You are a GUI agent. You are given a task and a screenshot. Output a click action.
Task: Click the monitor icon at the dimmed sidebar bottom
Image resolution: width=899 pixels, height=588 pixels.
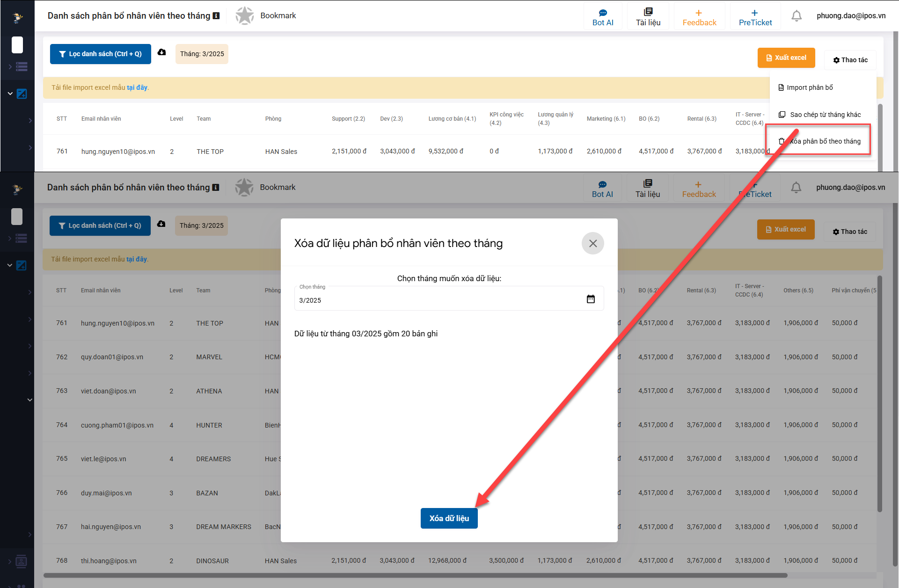pyautogui.click(x=21, y=561)
